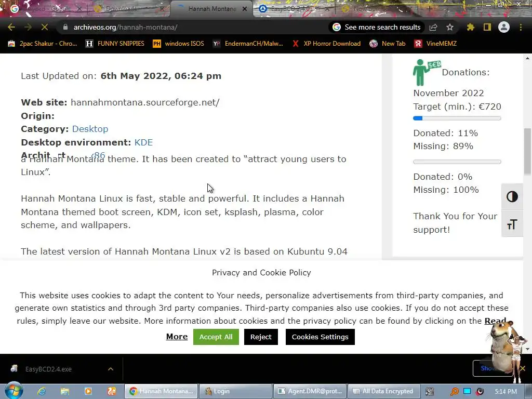Click the Target (min.): €720 text
Image resolution: width=532 pixels, height=399 pixels.
[x=457, y=107]
